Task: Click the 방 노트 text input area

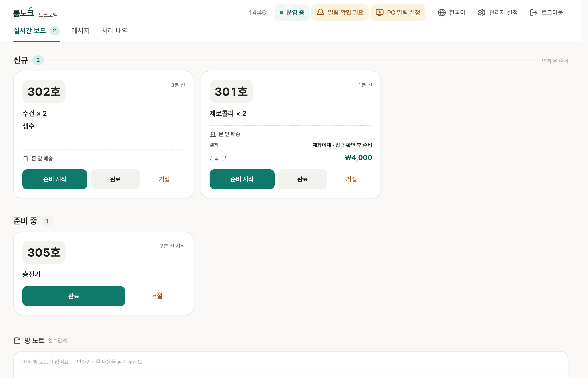Action: 291,362
